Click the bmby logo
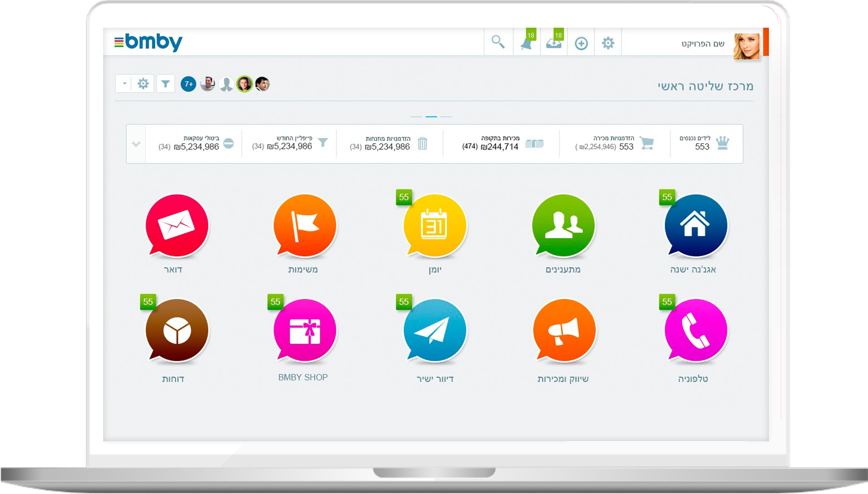This screenshot has width=868, height=494. pyautogui.click(x=149, y=42)
